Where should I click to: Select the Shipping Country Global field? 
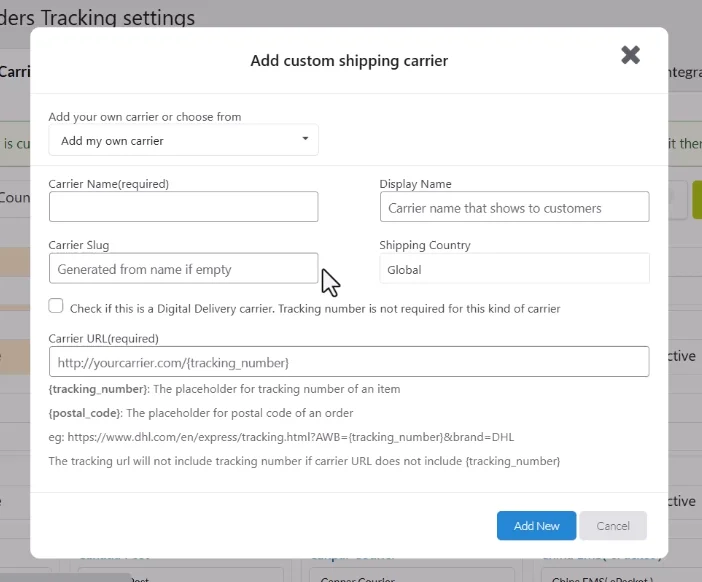[x=514, y=268]
